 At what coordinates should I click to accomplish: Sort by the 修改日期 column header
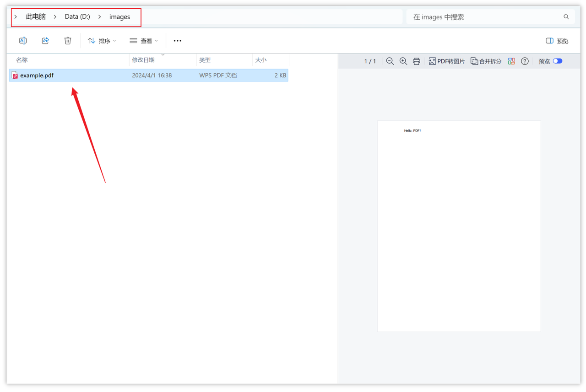[x=163, y=60]
